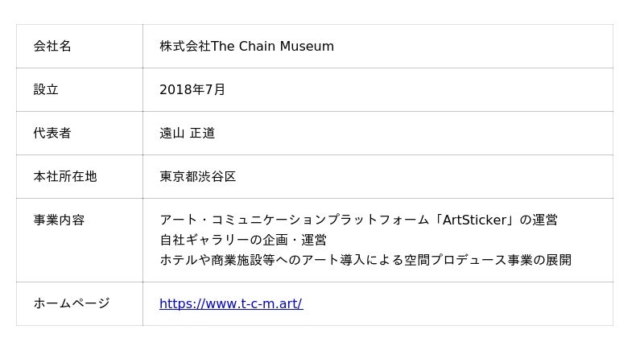Image resolution: width=644 pixels, height=350 pixels.
Task: Click the given name 正道
Action: (x=202, y=133)
